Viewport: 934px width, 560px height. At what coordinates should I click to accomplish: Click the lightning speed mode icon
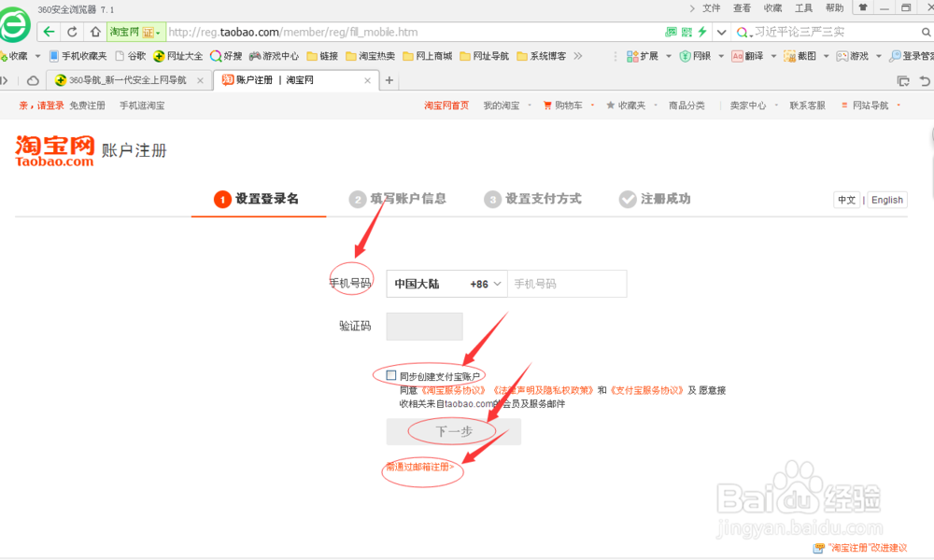point(702,32)
